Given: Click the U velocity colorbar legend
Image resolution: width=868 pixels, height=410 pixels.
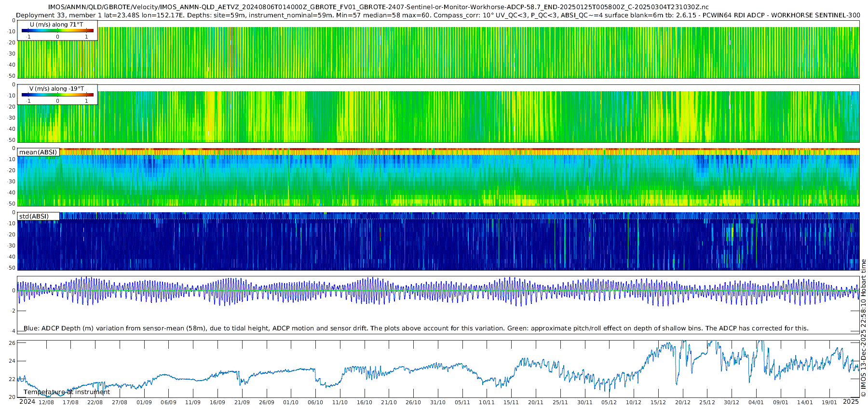Looking at the screenshot, I should coord(57,31).
